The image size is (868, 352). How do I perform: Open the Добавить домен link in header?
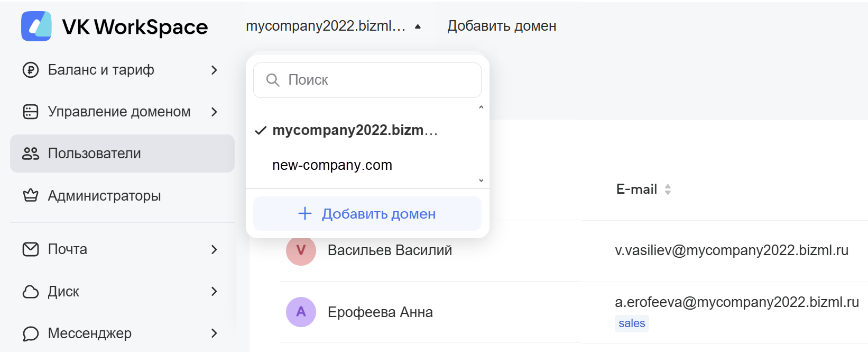tap(501, 26)
